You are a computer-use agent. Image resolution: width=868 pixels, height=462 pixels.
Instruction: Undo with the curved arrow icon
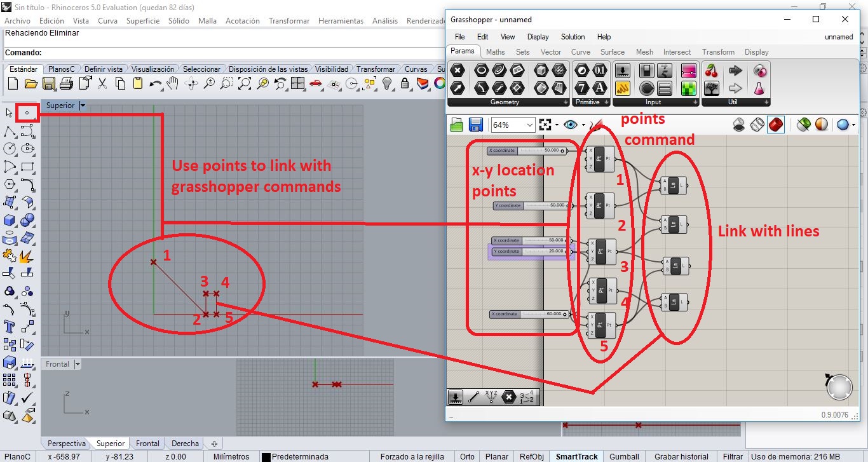point(156,83)
